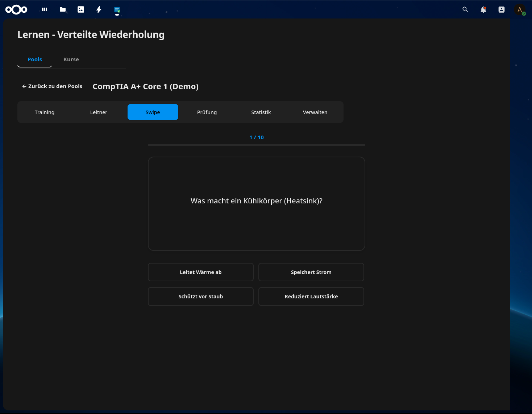This screenshot has height=414, width=532.
Task: Open the user avatar menu
Action: (x=520, y=9)
